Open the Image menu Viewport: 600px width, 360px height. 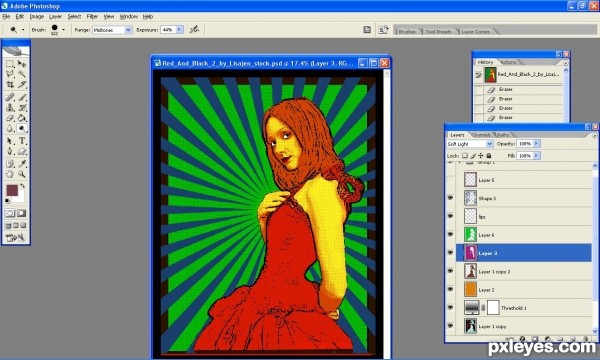(37, 16)
